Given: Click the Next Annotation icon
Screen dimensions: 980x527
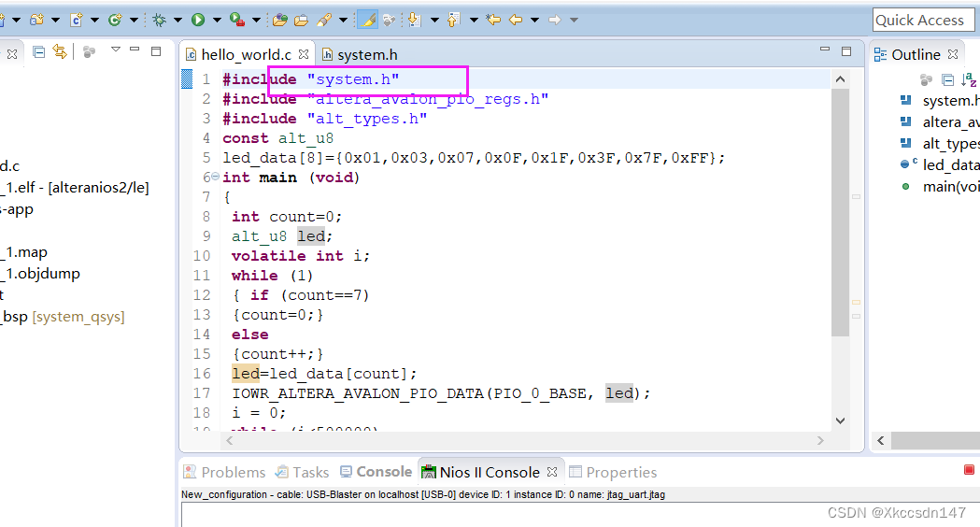Looking at the screenshot, I should (414, 20).
